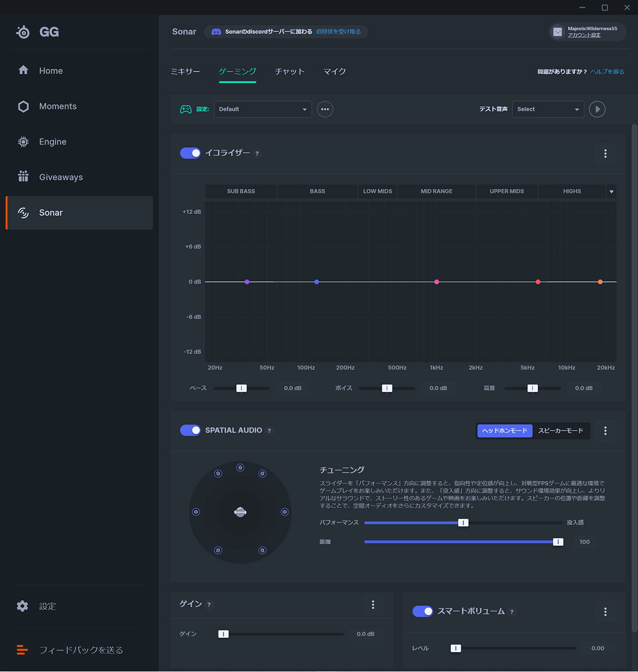Switch to the チャット tab
The image size is (638, 672).
pyautogui.click(x=290, y=71)
